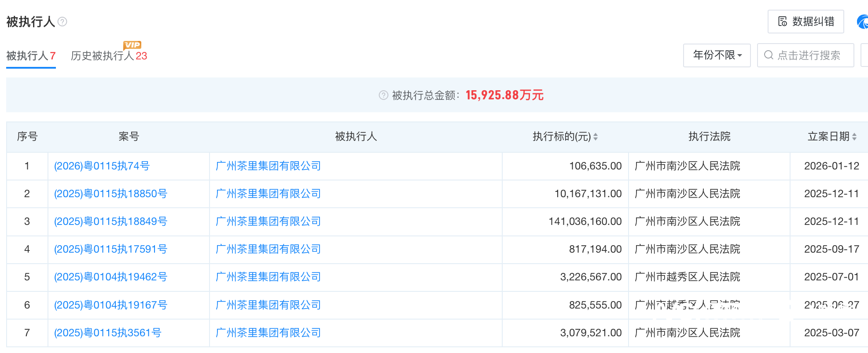The width and height of the screenshot is (868, 353).
Task: Click 广州市越秀区人民法院 in row 5
Action: point(688,277)
